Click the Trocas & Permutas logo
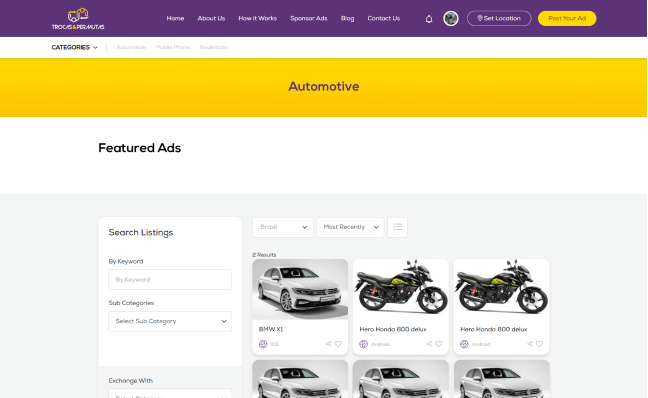Image resolution: width=648 pixels, height=398 pixels. [78, 19]
